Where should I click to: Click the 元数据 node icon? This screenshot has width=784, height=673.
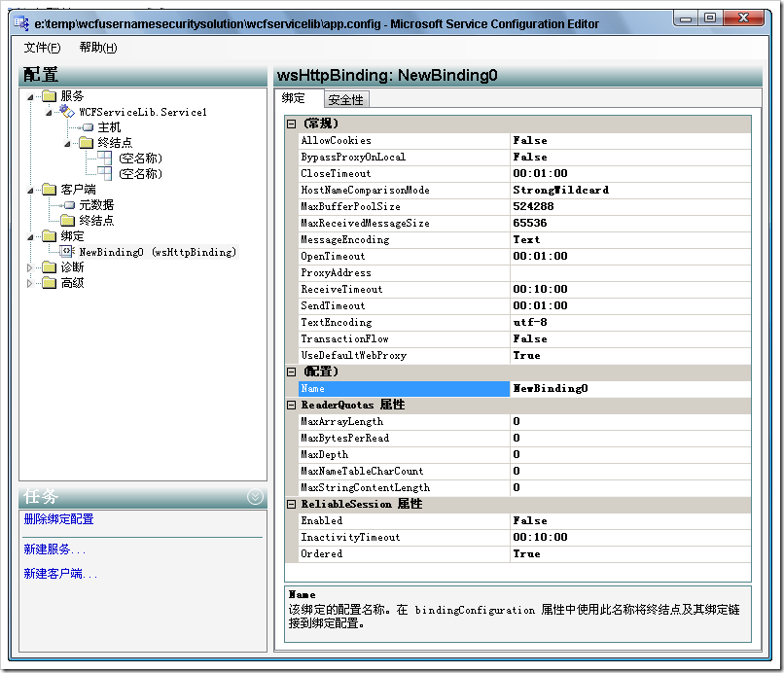tap(69, 205)
